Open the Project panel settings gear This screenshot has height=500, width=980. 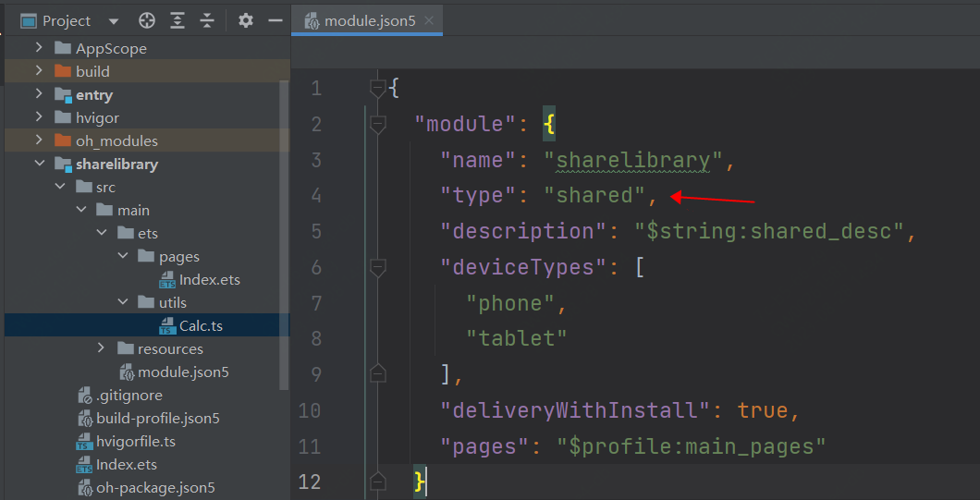coord(245,20)
